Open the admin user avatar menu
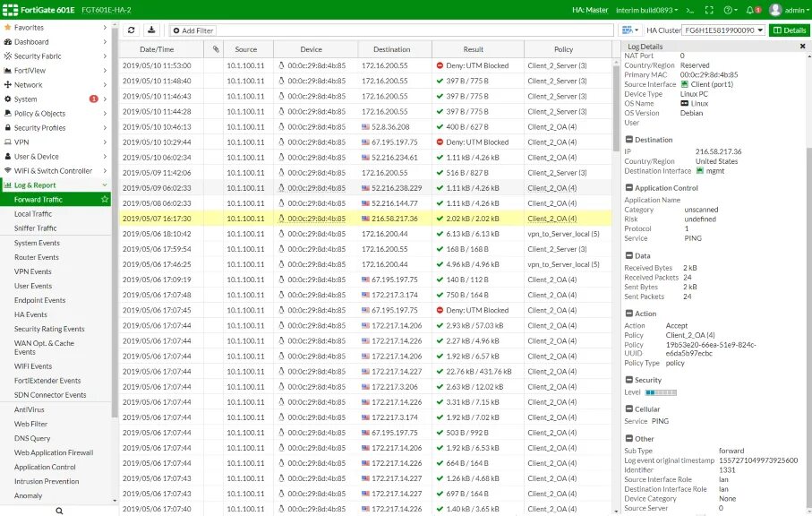 pos(775,10)
